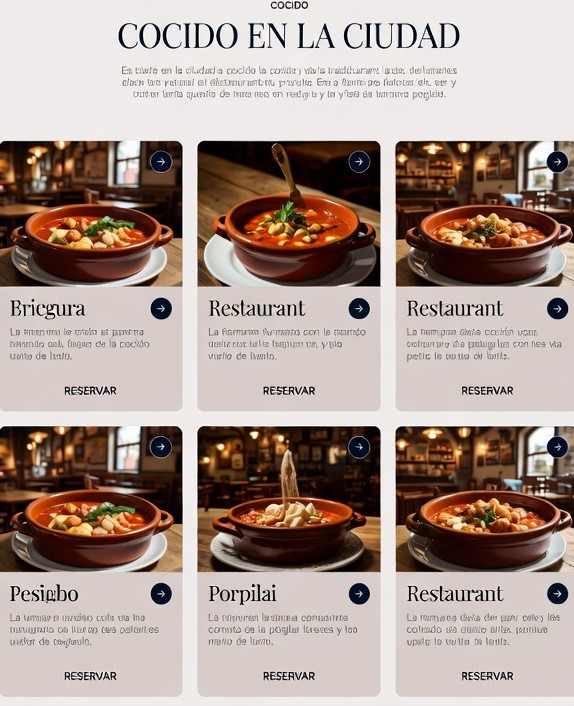This screenshot has width=574, height=706.
Task: Click RESERVAR under Bricgura card
Action: point(90,390)
